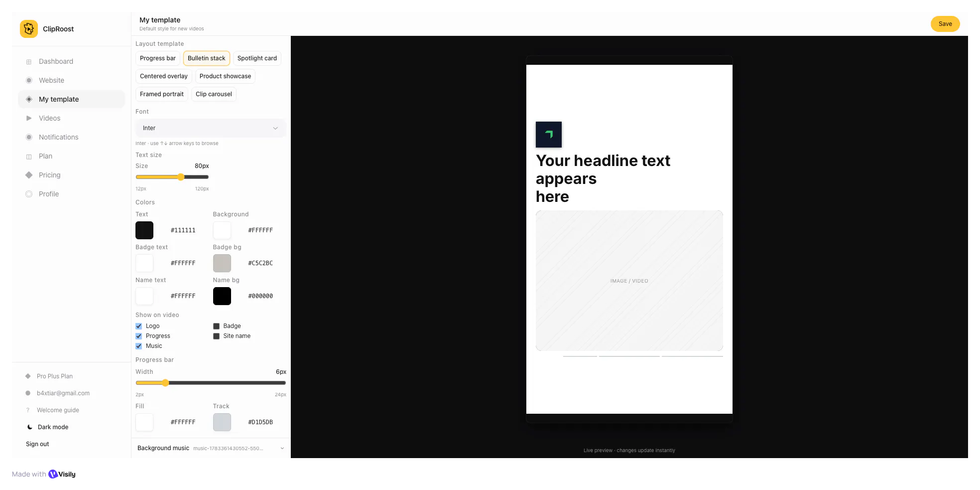This screenshot has width=980, height=490.
Task: Open the Name bg color swatch
Action: point(222,296)
